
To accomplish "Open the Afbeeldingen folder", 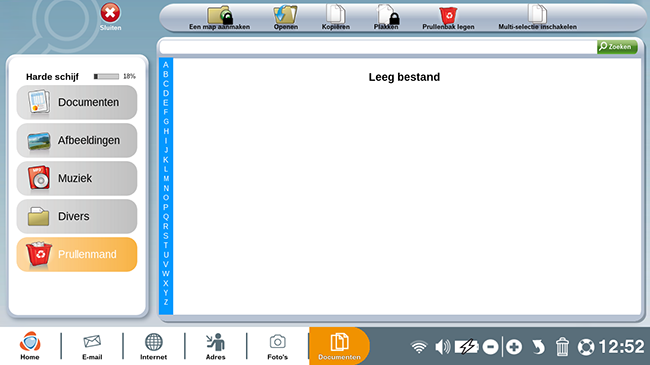I will (x=77, y=140).
